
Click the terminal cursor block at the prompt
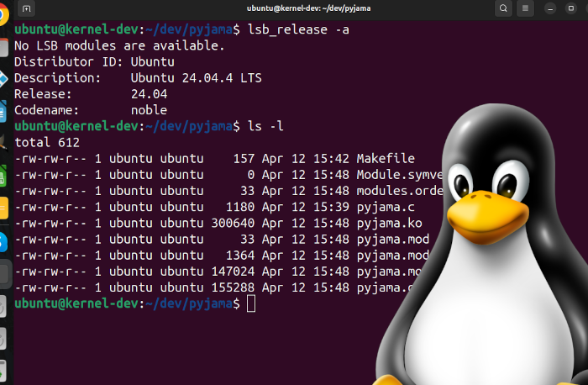click(x=251, y=303)
